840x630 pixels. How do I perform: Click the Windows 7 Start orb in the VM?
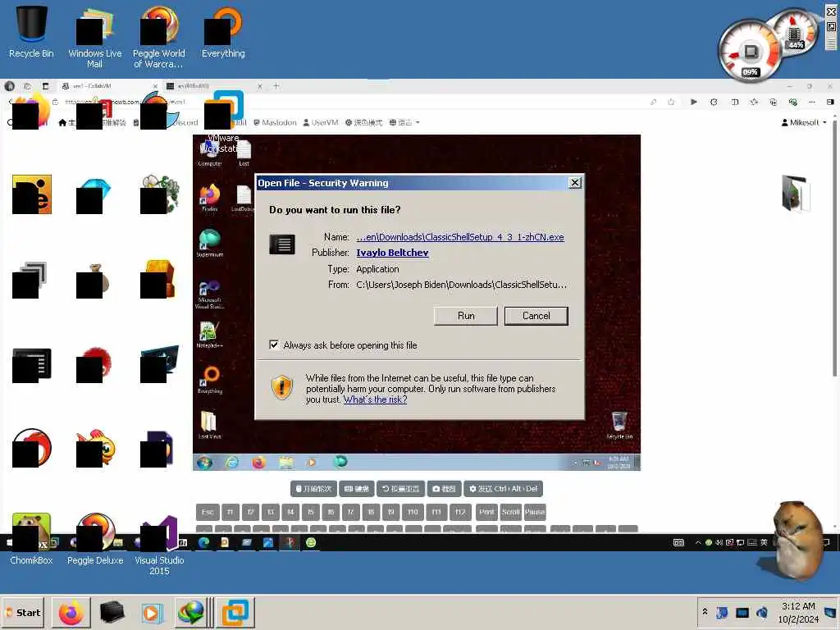(x=204, y=462)
